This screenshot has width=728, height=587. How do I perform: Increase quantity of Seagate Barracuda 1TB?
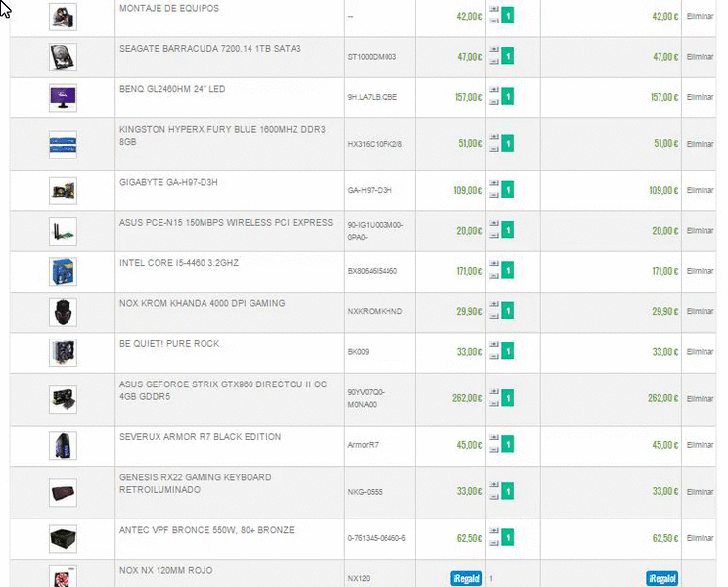(x=494, y=49)
